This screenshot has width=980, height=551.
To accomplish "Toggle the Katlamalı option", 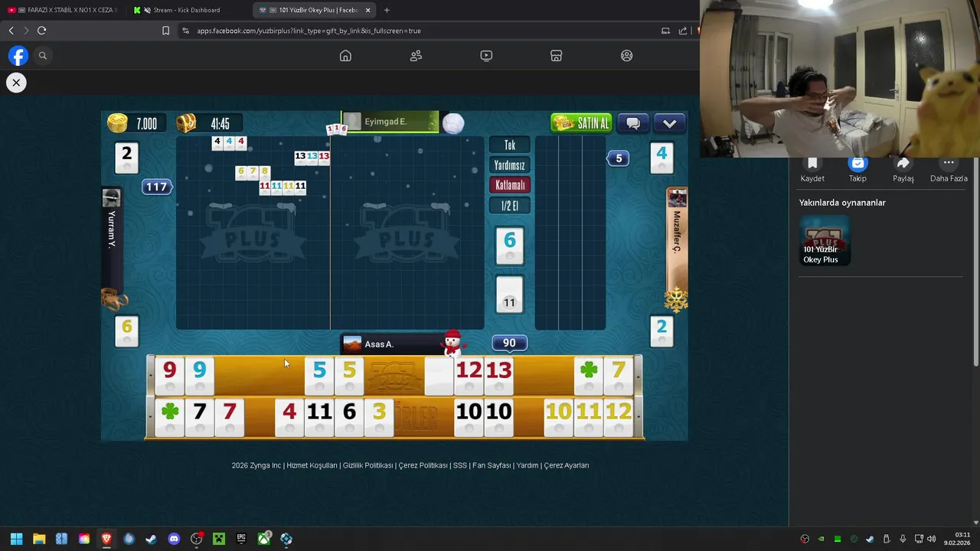I will click(510, 185).
